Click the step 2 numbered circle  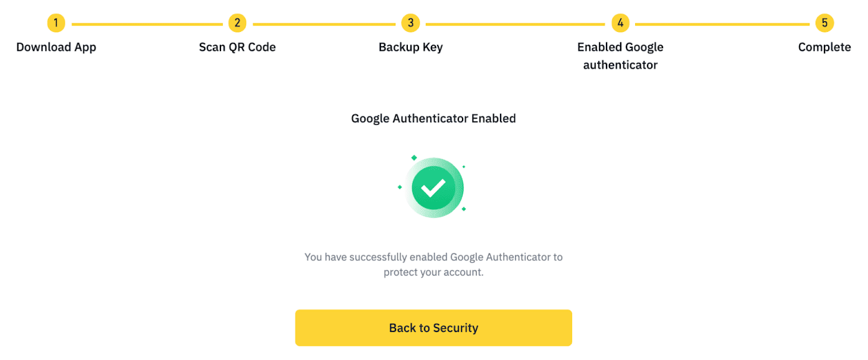(237, 22)
